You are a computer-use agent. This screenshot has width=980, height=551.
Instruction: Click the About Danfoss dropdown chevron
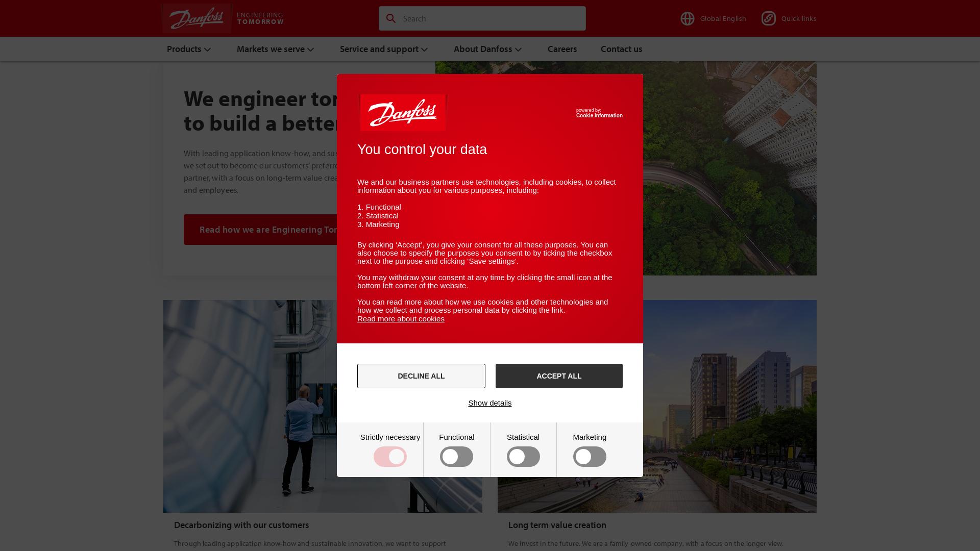(518, 50)
